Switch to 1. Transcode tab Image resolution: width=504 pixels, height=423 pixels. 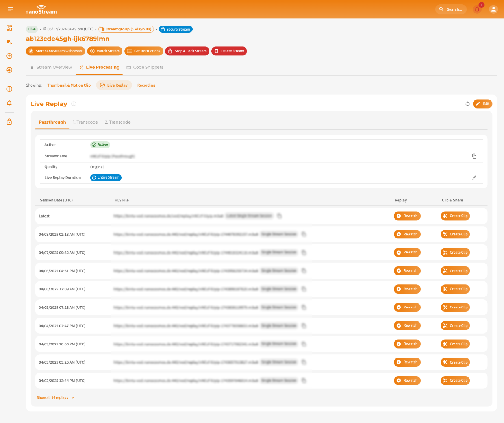85,122
